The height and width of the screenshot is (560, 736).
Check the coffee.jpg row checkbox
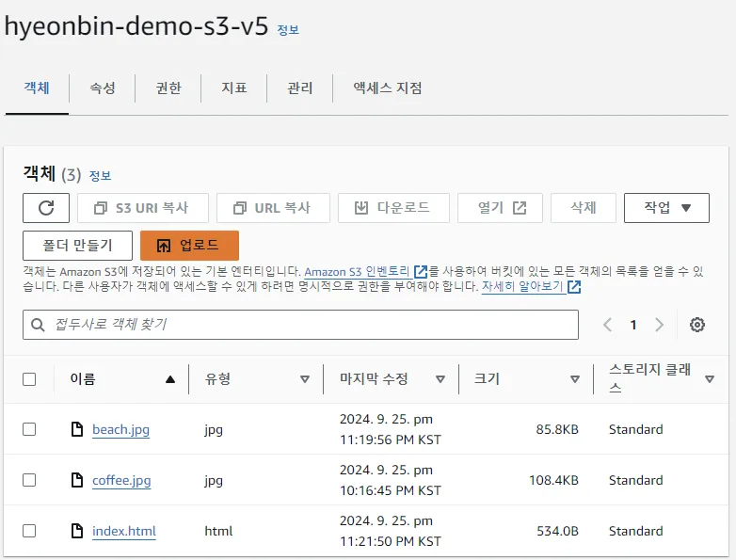point(29,480)
